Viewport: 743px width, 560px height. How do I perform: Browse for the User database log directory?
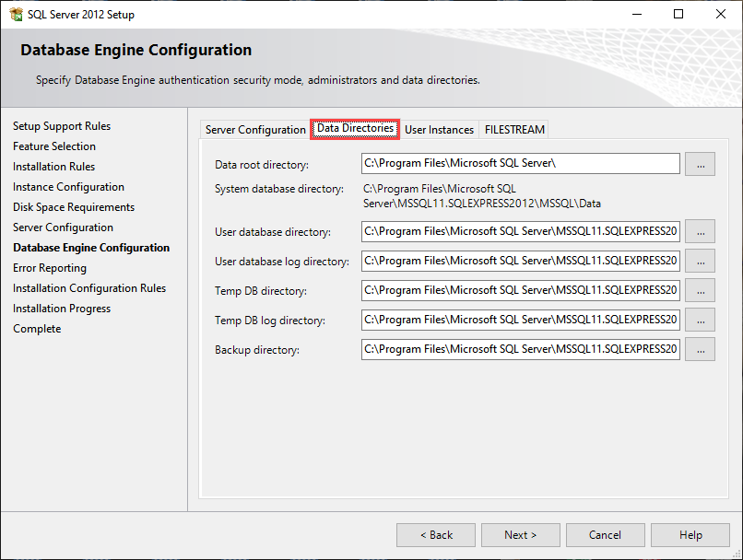pyautogui.click(x=701, y=261)
